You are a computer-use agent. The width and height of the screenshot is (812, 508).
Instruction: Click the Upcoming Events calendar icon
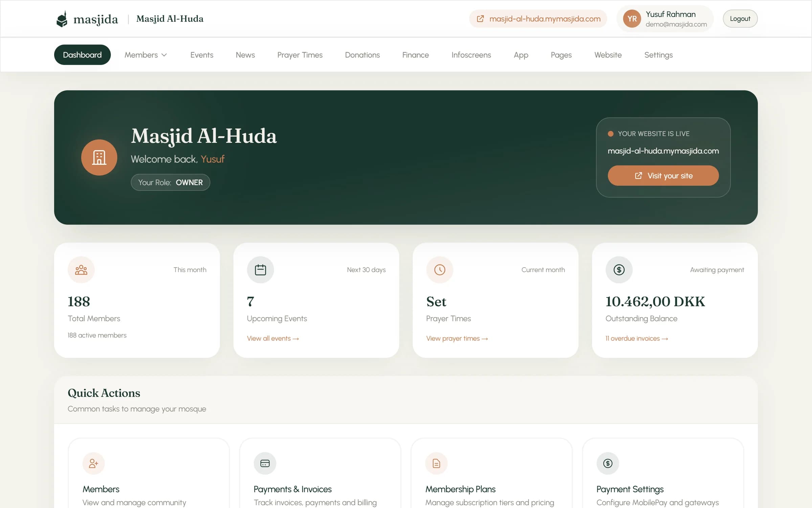coord(261,270)
